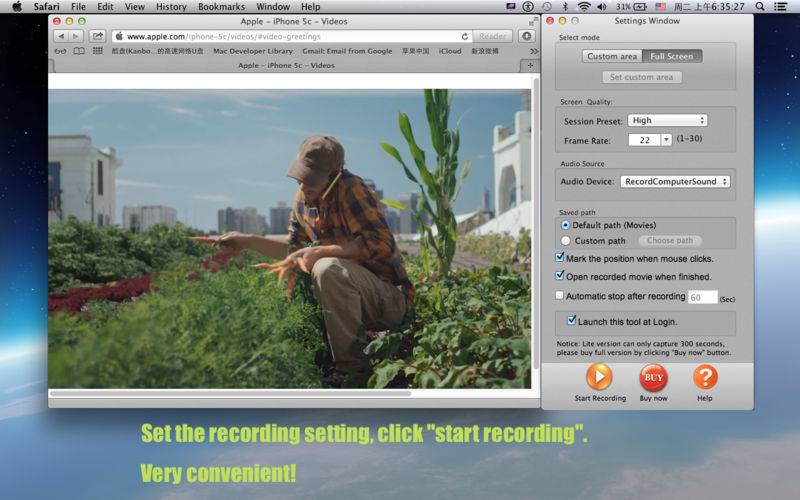Image resolution: width=800 pixels, height=500 pixels.
Task: Open the Help menu in menu bar
Action: point(310,7)
